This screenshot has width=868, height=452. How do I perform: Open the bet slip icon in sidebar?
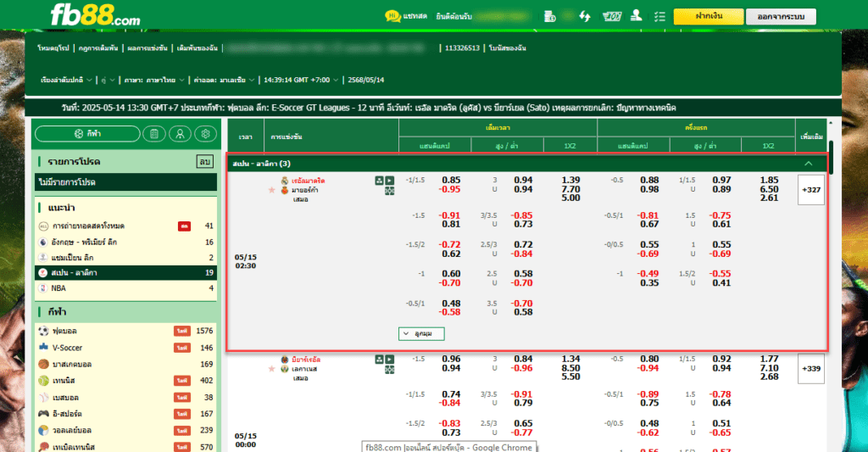[x=154, y=133]
